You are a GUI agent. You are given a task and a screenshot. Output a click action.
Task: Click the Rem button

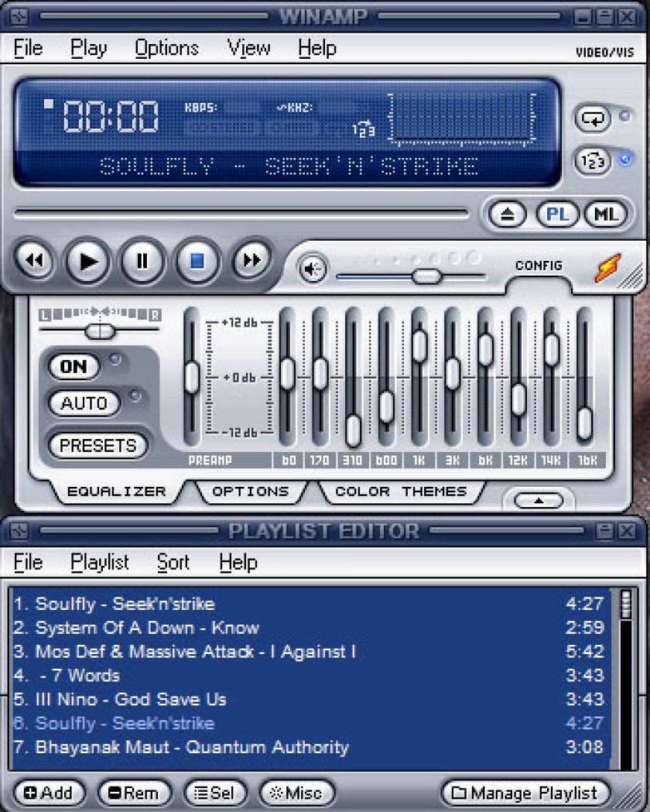(x=134, y=793)
